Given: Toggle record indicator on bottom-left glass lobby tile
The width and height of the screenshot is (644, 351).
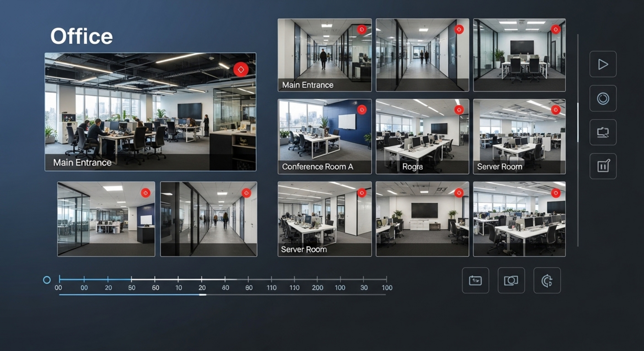Looking at the screenshot, I should (146, 193).
